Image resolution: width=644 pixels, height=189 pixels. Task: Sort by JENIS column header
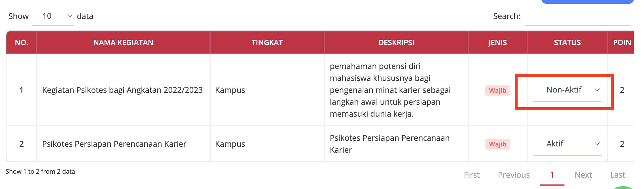(497, 43)
